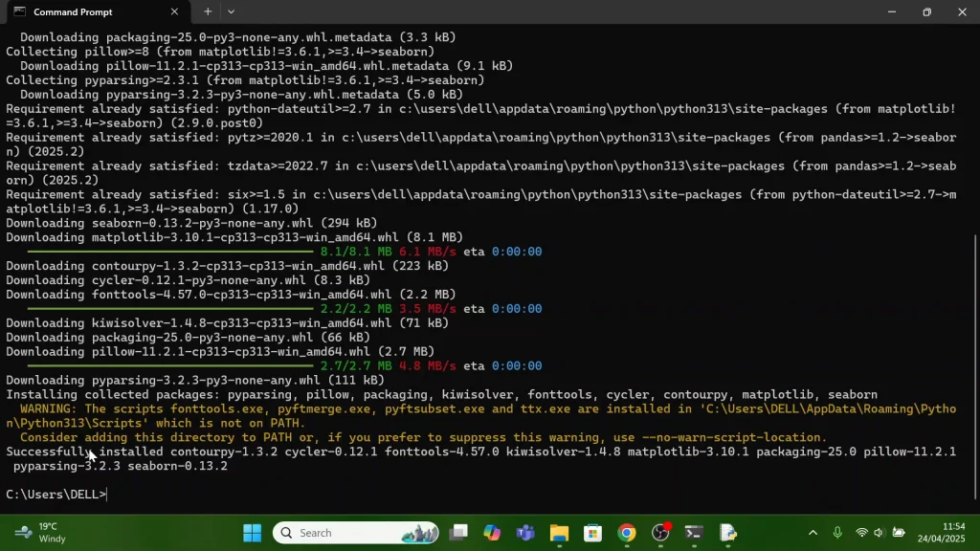This screenshot has width=980, height=551.
Task: Open the new tab profile dropdown
Action: click(x=232, y=11)
